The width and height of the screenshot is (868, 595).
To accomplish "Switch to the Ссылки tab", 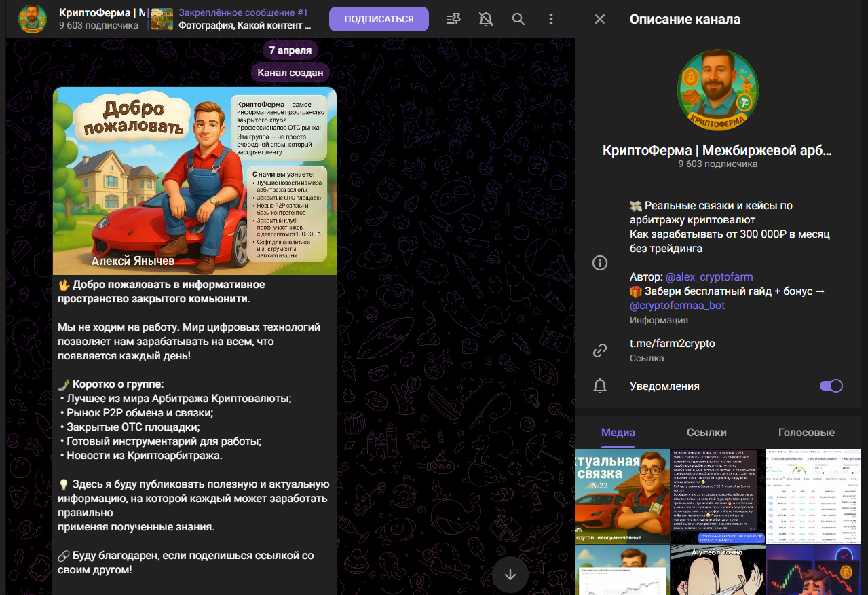I will (x=706, y=433).
